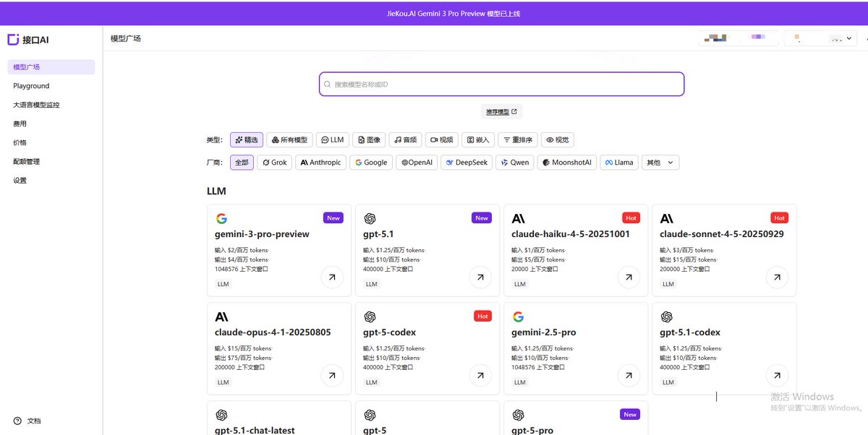Click Google logo on gemini-2.5-pro card

point(518,316)
